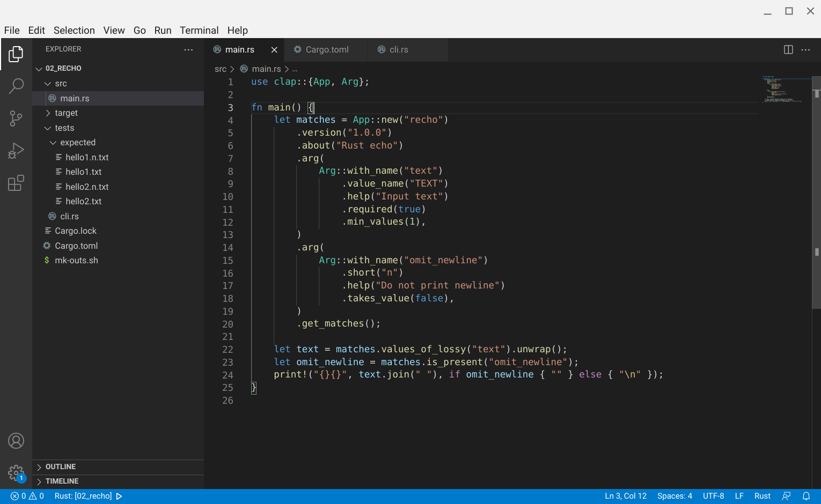
Task: Click the print! macro on line 24
Action: tap(291, 375)
